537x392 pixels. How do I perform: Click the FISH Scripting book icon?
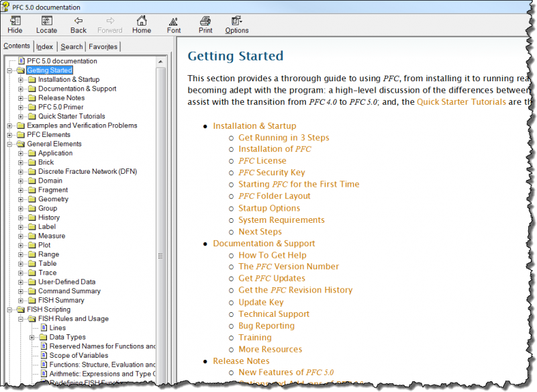(21, 309)
